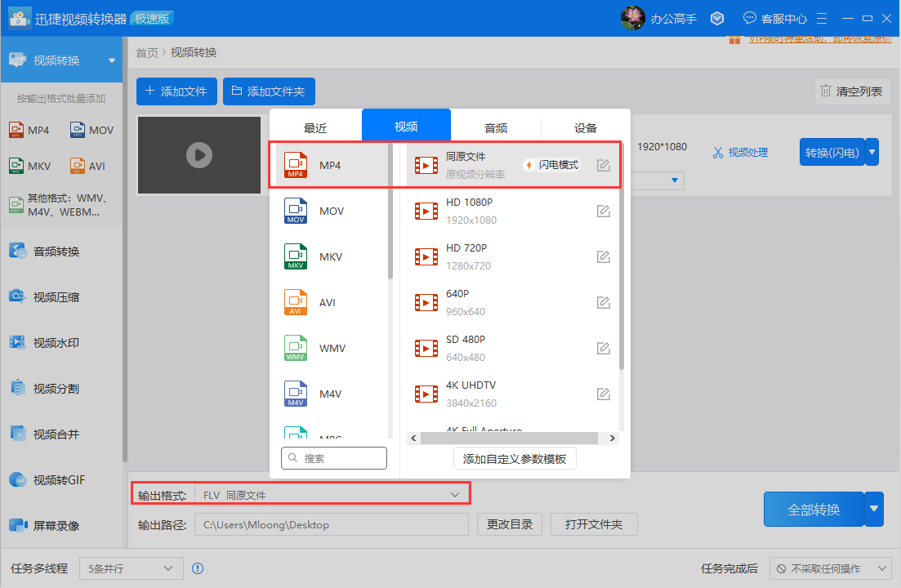Click add custom parameter template button (添加自定义参数模板)
Screen dimensions: 901x588
click(x=515, y=459)
